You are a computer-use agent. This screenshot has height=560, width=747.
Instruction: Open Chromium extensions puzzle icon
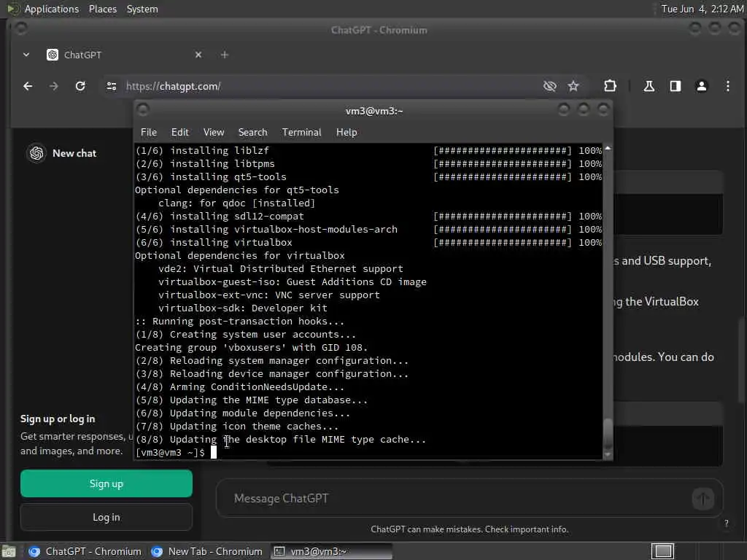[610, 86]
